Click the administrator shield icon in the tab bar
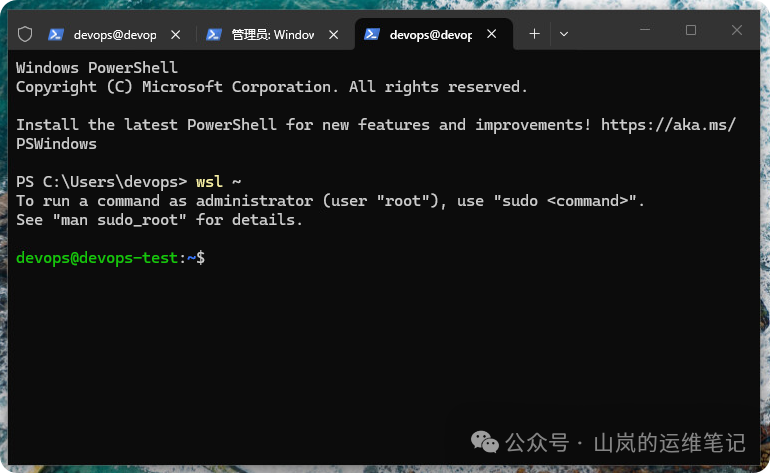 pyautogui.click(x=25, y=34)
